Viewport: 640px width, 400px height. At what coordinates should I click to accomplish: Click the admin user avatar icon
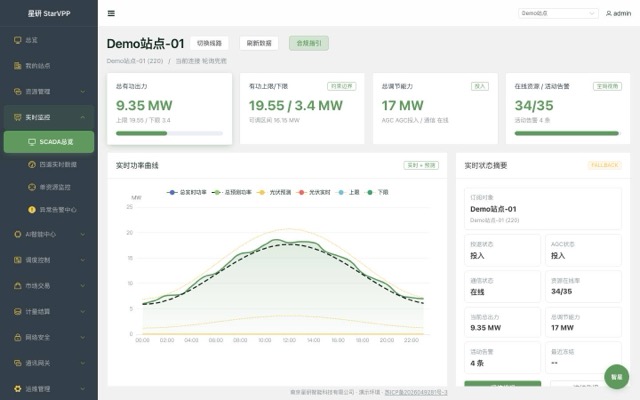pos(609,13)
